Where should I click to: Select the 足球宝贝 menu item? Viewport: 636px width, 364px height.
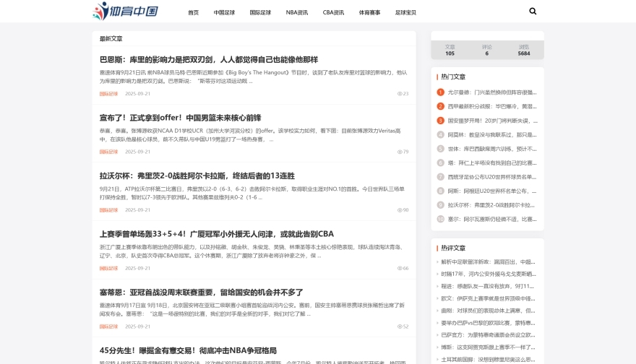click(x=405, y=12)
